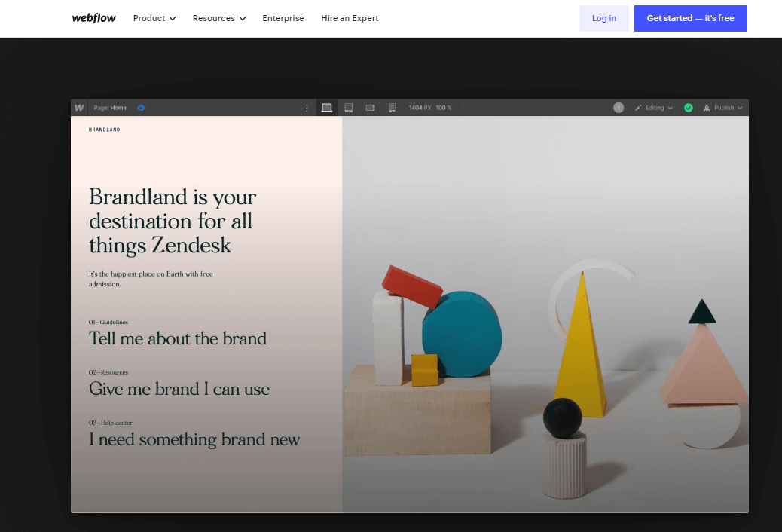Image resolution: width=782 pixels, height=532 pixels.
Task: Toggle the blue preview eye icon
Action: point(141,108)
